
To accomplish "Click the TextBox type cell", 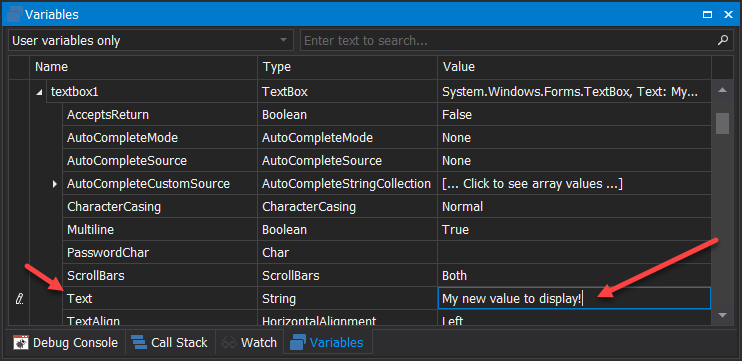I will click(348, 92).
